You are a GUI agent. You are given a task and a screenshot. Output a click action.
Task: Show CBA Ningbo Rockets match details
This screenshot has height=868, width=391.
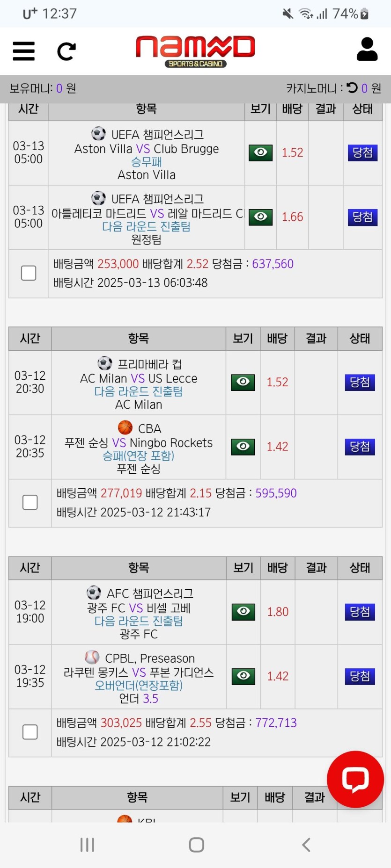pos(243,447)
